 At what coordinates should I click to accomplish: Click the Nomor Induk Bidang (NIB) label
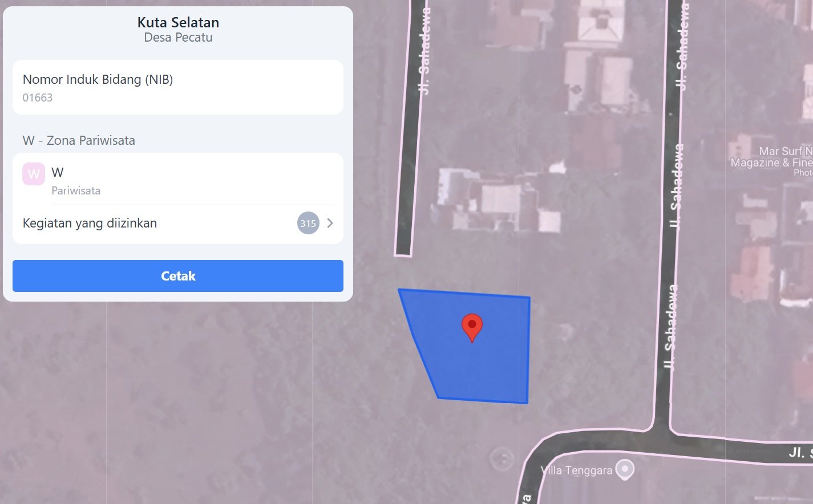tap(98, 79)
